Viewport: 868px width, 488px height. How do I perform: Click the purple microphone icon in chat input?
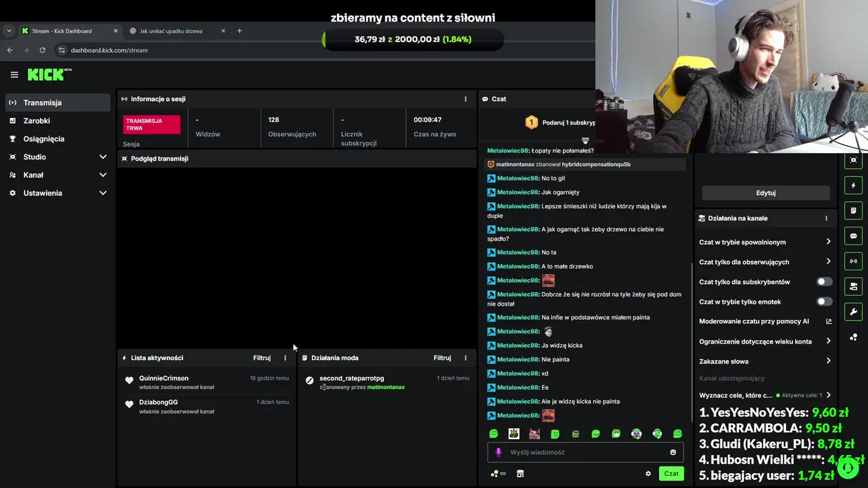(x=498, y=452)
